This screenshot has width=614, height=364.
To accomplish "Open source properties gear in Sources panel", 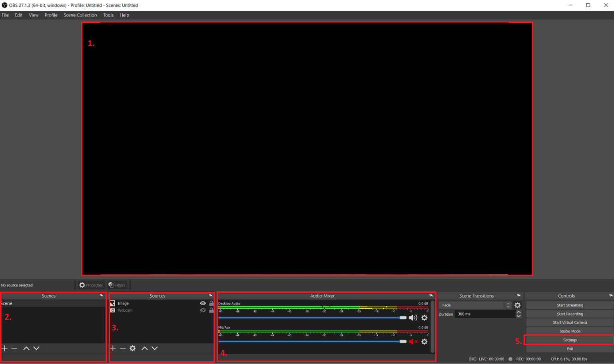I will tap(133, 348).
